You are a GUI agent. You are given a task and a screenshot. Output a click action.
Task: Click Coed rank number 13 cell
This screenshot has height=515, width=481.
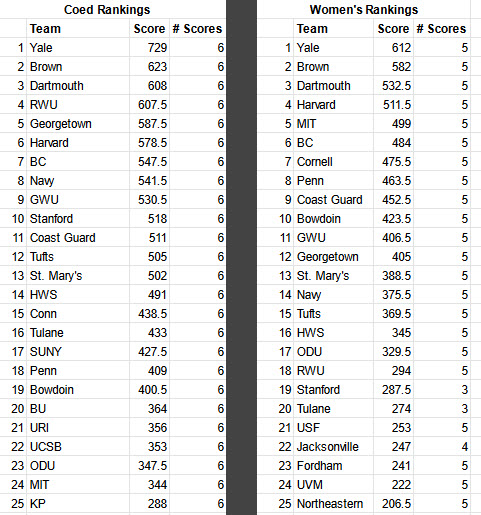13,275
